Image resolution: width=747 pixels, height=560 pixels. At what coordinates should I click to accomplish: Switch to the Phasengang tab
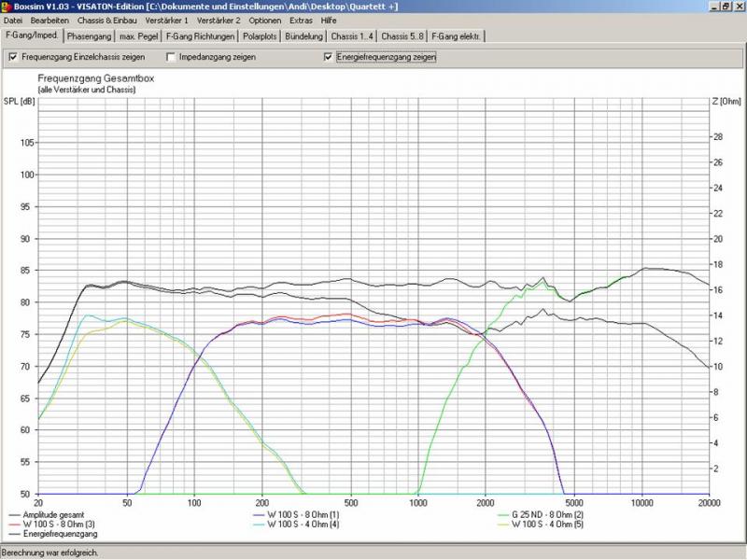point(92,36)
